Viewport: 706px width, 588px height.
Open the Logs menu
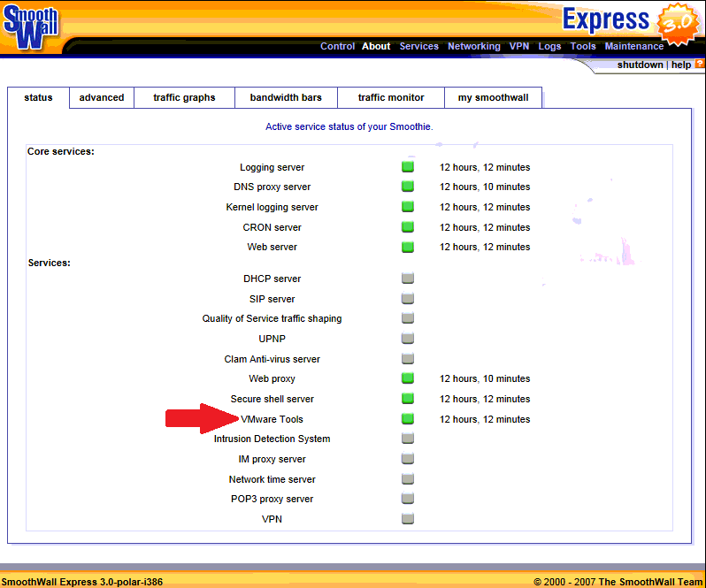[x=549, y=46]
